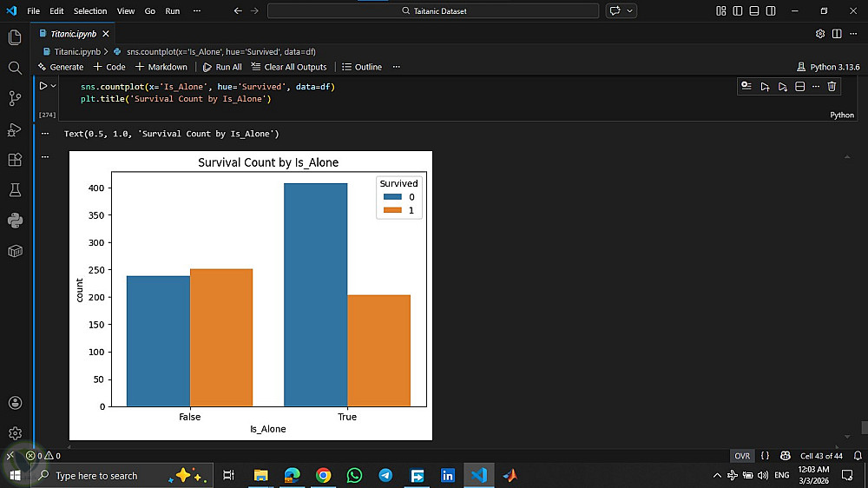Clear All Outputs of the notebook
The width and height of the screenshot is (868, 488).
(x=289, y=67)
